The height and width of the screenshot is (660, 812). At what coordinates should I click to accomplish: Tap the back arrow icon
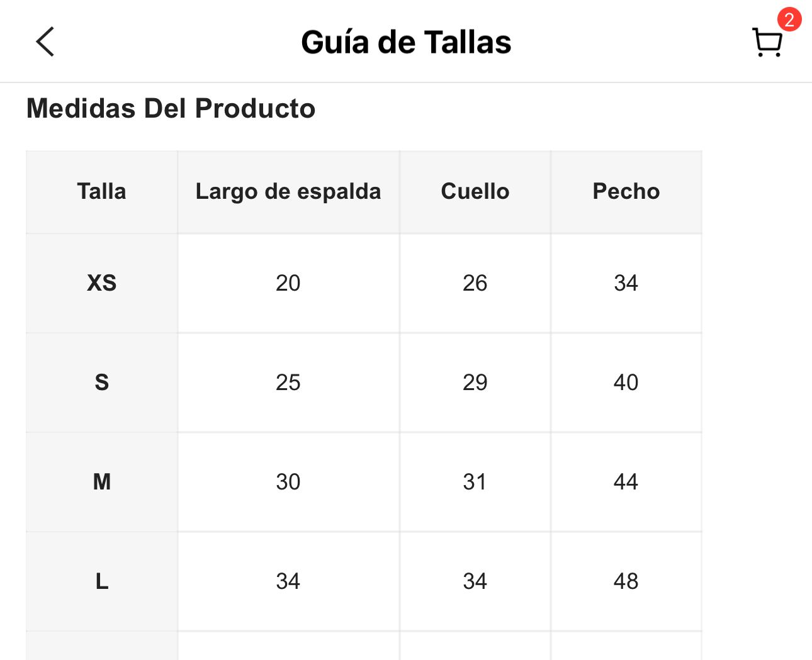pyautogui.click(x=45, y=42)
